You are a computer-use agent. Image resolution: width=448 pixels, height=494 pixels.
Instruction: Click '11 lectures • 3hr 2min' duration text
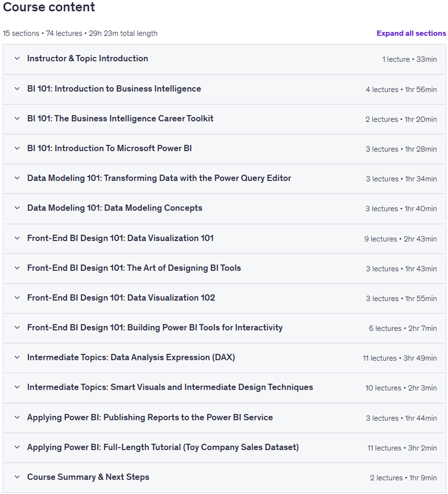(x=402, y=448)
